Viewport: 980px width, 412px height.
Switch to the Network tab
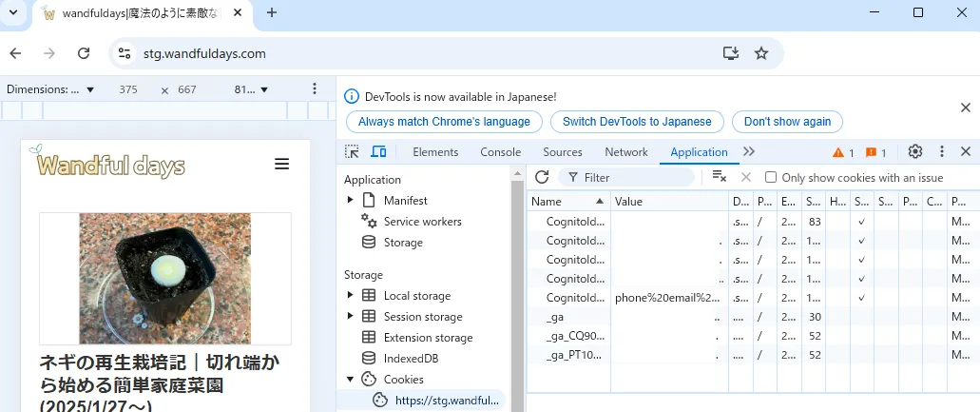626,152
